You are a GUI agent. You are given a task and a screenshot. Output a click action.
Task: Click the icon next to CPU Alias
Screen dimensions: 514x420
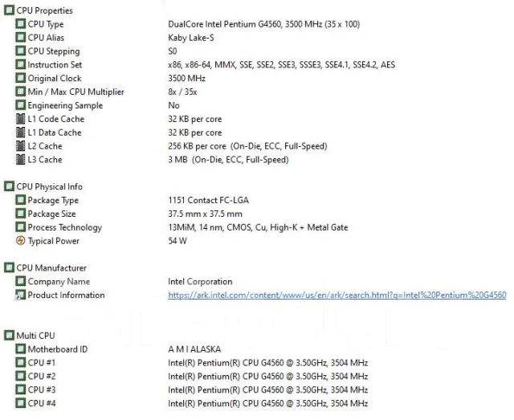click(x=20, y=38)
